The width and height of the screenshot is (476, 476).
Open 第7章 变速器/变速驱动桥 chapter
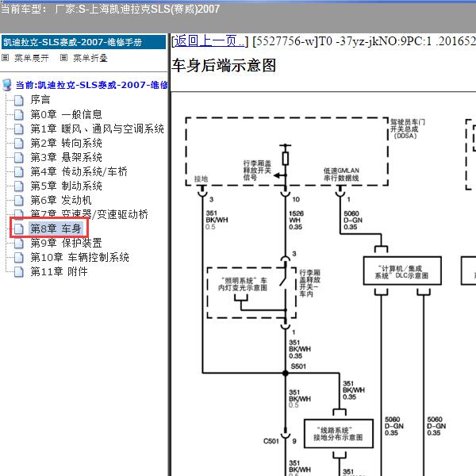(89, 214)
